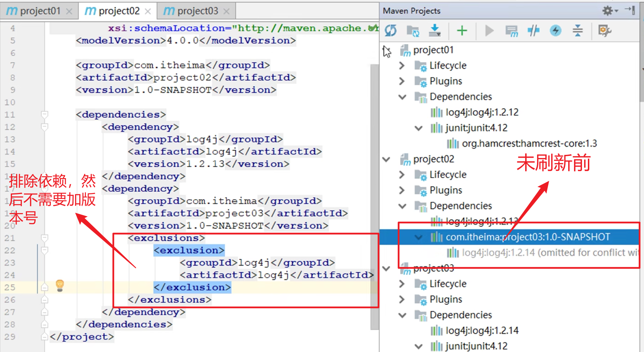Collapse Dependencies under project01

[x=402, y=97]
